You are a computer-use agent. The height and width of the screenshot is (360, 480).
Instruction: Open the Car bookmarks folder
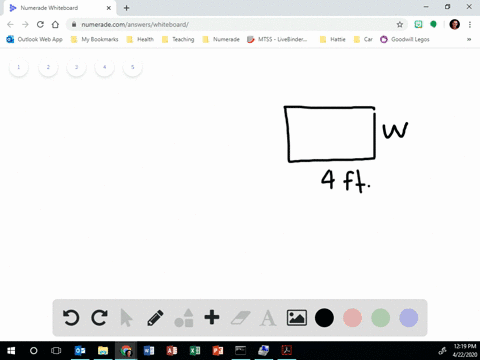(x=363, y=39)
